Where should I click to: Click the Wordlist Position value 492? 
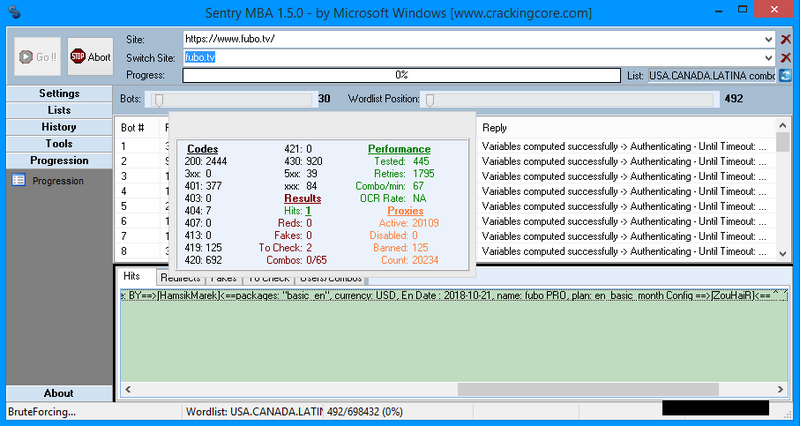pos(734,99)
